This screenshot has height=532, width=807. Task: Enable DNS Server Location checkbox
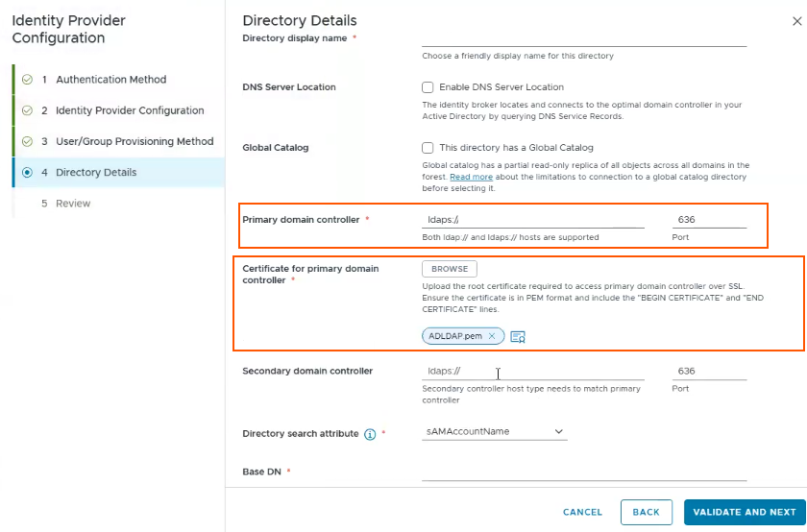click(x=428, y=87)
